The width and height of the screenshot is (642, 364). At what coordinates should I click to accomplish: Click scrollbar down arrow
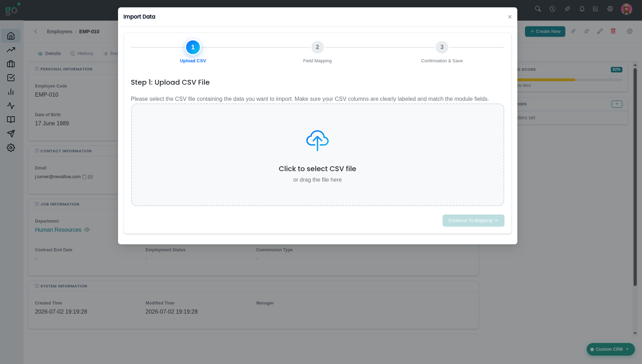pyautogui.click(x=635, y=334)
